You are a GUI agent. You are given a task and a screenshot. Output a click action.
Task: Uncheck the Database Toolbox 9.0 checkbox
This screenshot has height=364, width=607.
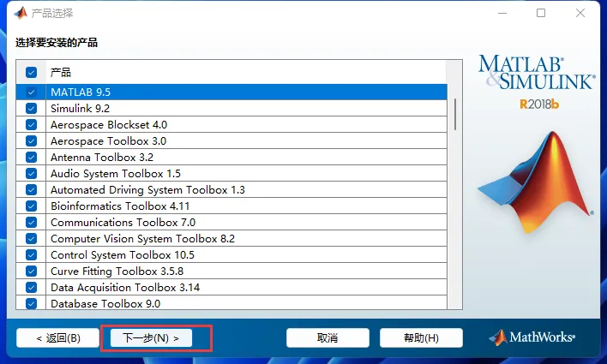pyautogui.click(x=31, y=303)
